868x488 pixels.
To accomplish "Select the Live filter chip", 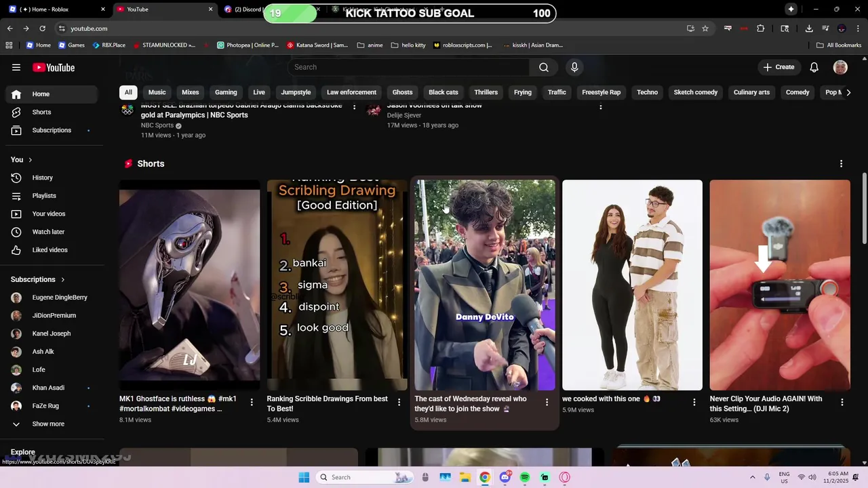I will [x=259, y=92].
